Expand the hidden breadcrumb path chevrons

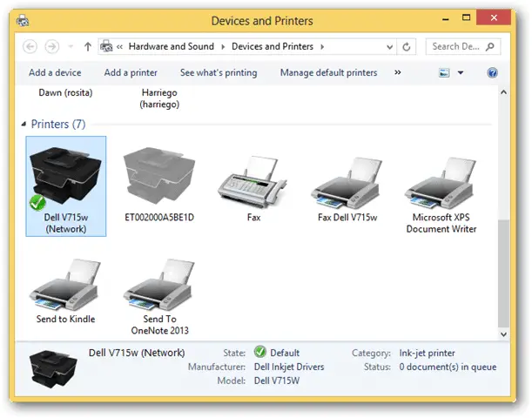(x=119, y=47)
